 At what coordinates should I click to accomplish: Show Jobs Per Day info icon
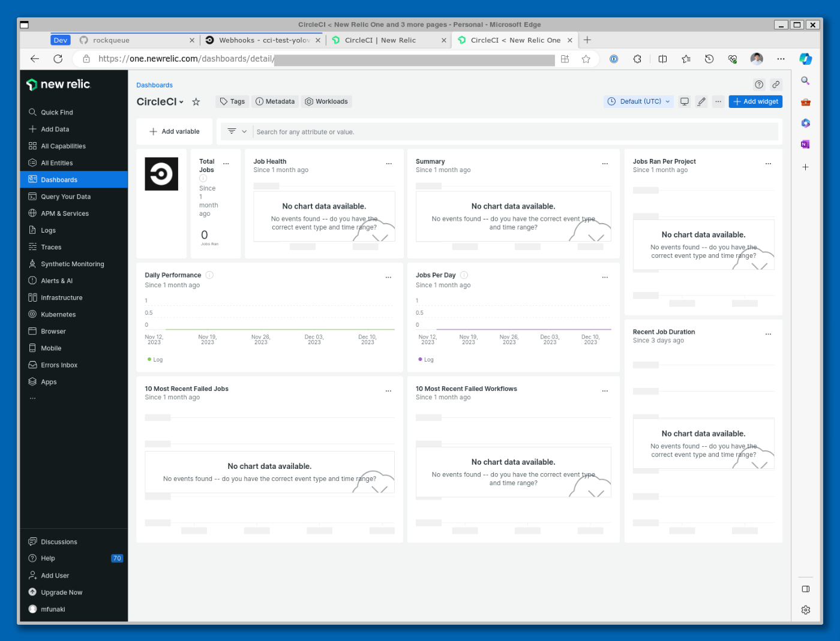click(464, 275)
